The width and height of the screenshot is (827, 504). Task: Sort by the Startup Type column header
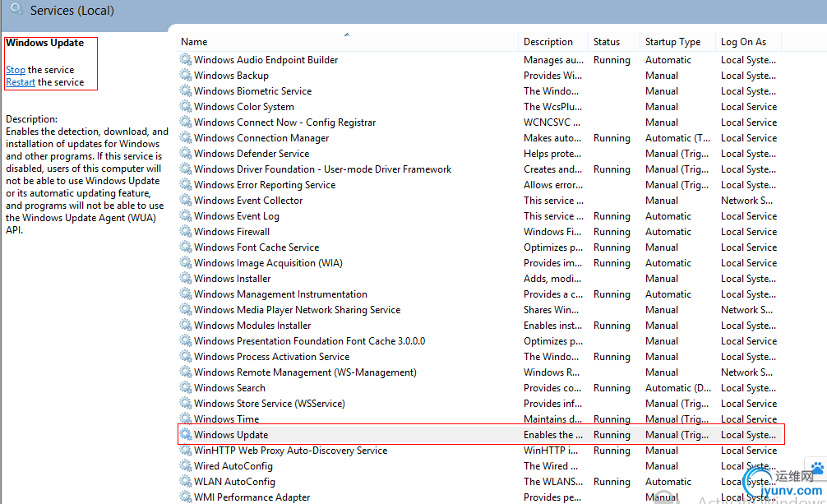673,42
